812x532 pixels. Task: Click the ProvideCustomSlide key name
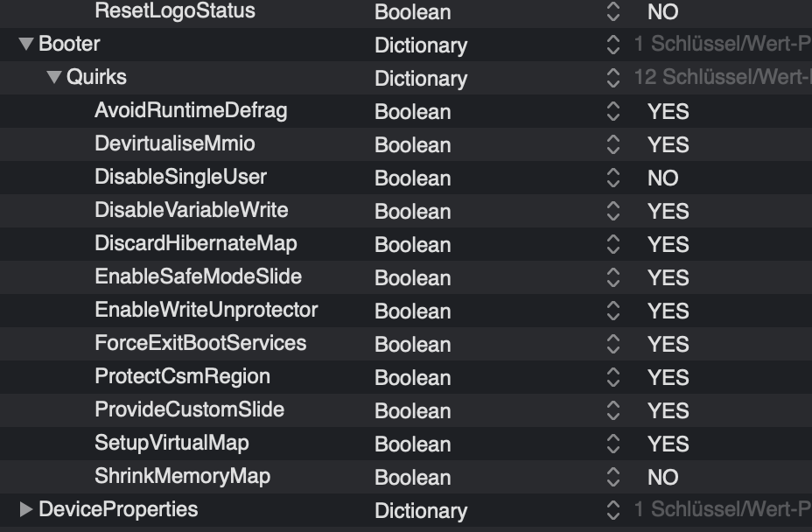pos(189,409)
